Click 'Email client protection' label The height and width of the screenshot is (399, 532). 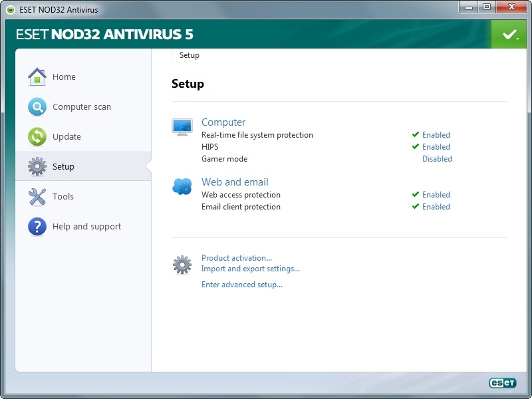coord(241,207)
